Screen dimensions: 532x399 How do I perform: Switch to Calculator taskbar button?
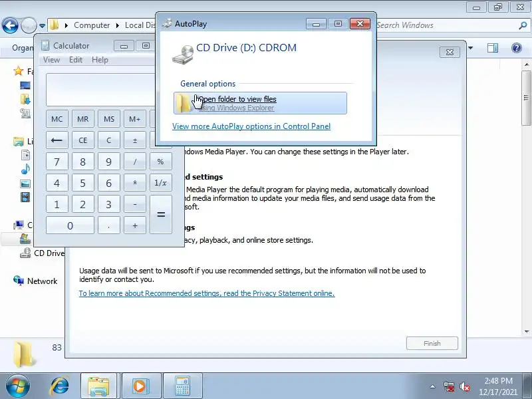182,386
